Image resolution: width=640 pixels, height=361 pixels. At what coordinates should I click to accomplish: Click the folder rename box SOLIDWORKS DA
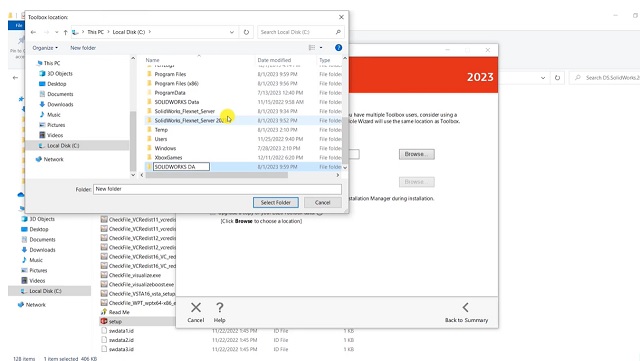point(181,167)
